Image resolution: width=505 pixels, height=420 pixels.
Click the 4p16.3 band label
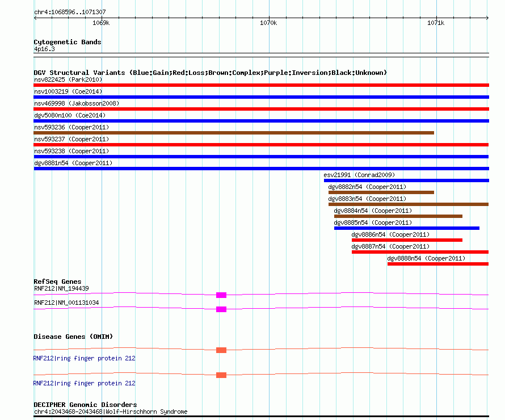point(44,49)
